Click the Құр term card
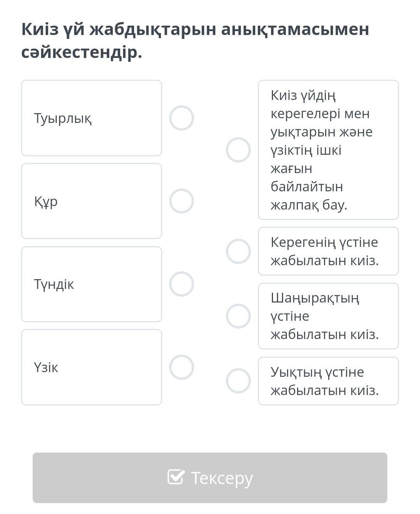 91,201
